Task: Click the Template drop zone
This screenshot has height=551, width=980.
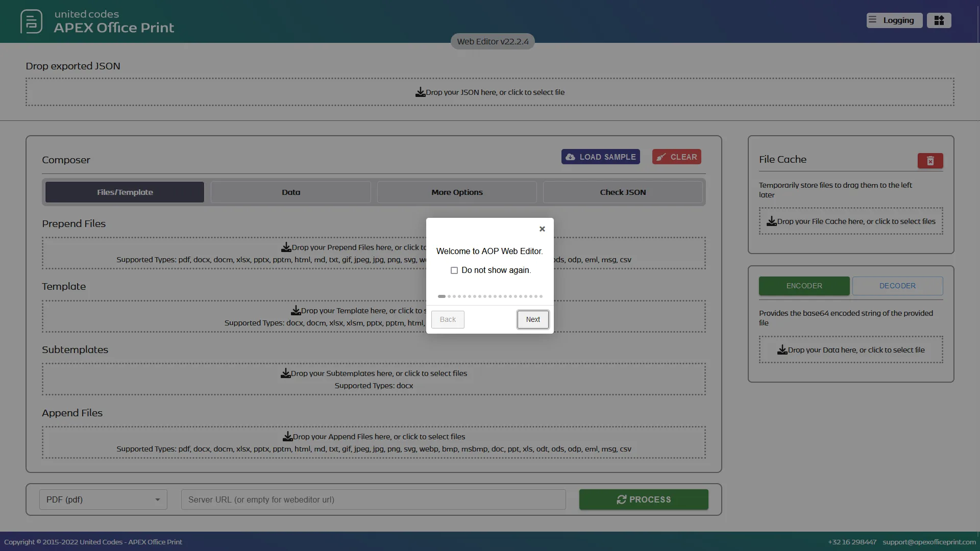Action: [374, 316]
